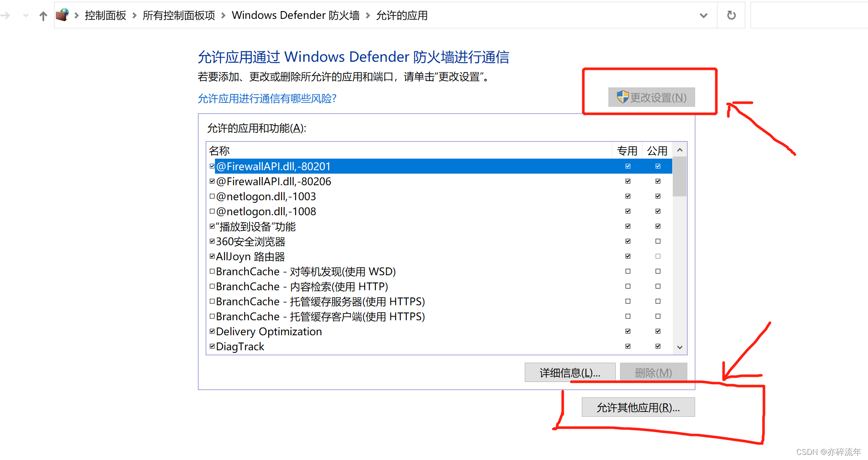Image resolution: width=868 pixels, height=460 pixels.
Task: Click 详细信息(L)... button
Action: click(x=570, y=373)
